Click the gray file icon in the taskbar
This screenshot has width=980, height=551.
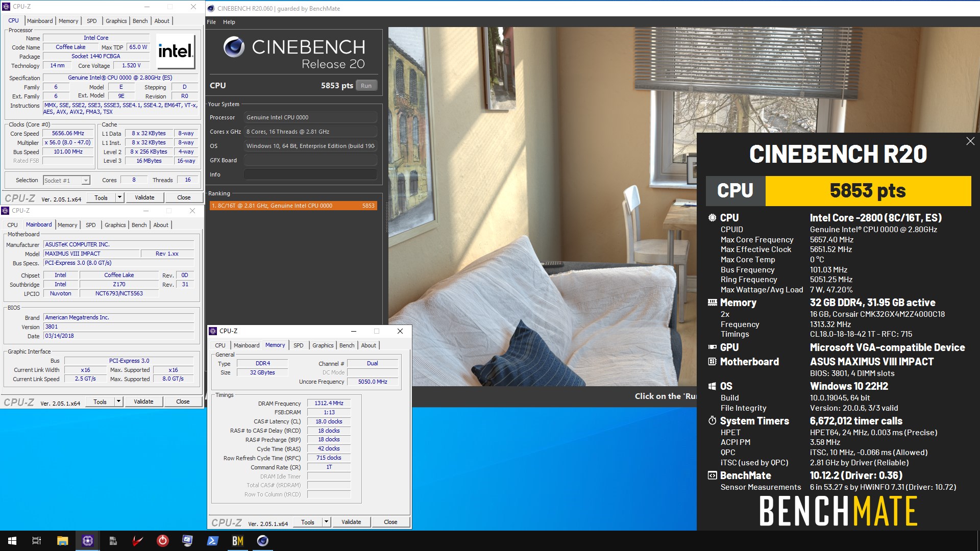(x=112, y=541)
